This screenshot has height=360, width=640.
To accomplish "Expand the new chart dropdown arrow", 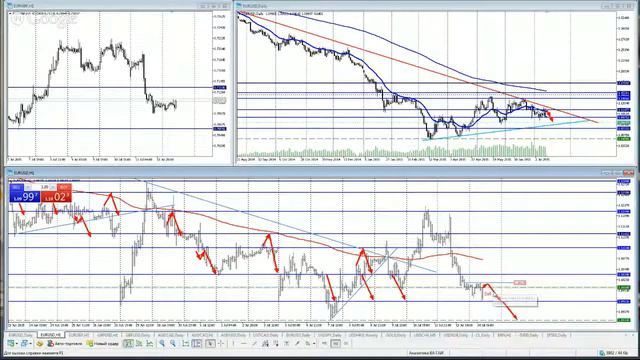I will pyautogui.click(x=17, y=344).
